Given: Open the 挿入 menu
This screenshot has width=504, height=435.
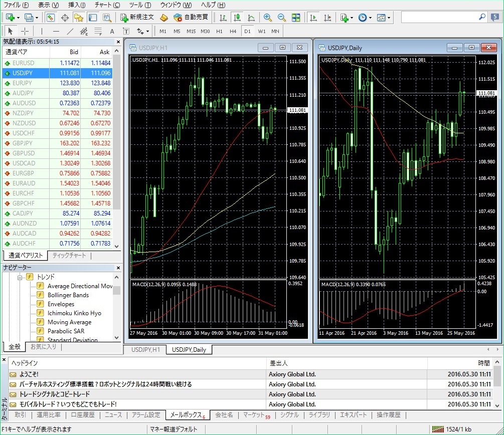Looking at the screenshot, I should [77, 5].
